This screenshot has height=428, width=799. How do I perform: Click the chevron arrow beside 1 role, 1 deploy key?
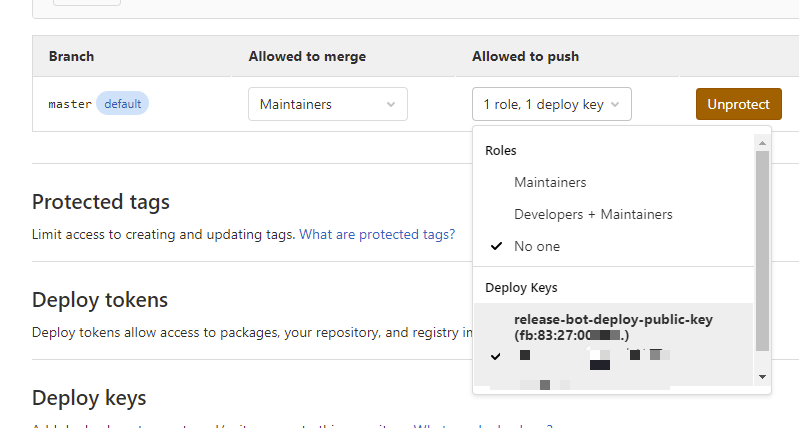(x=615, y=104)
